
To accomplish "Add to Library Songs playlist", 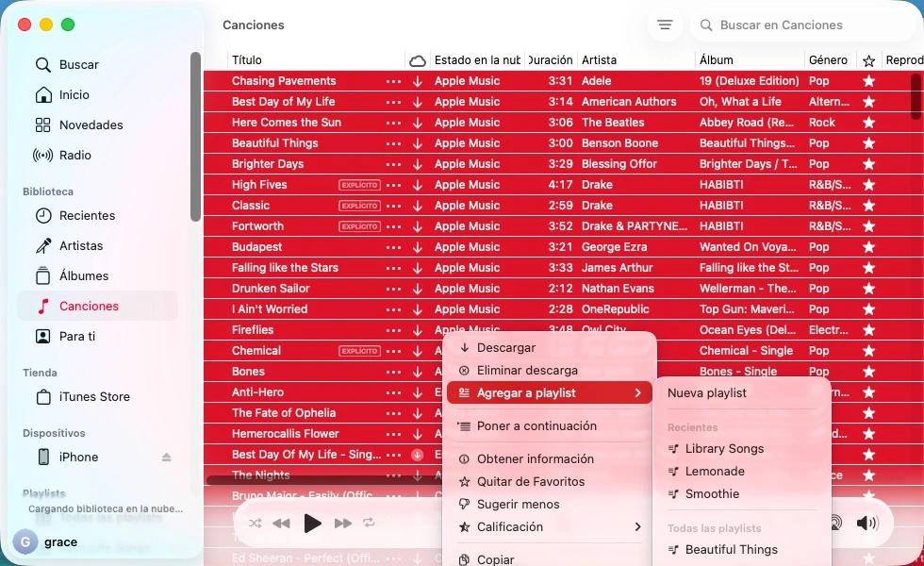I will pyautogui.click(x=742, y=449).
